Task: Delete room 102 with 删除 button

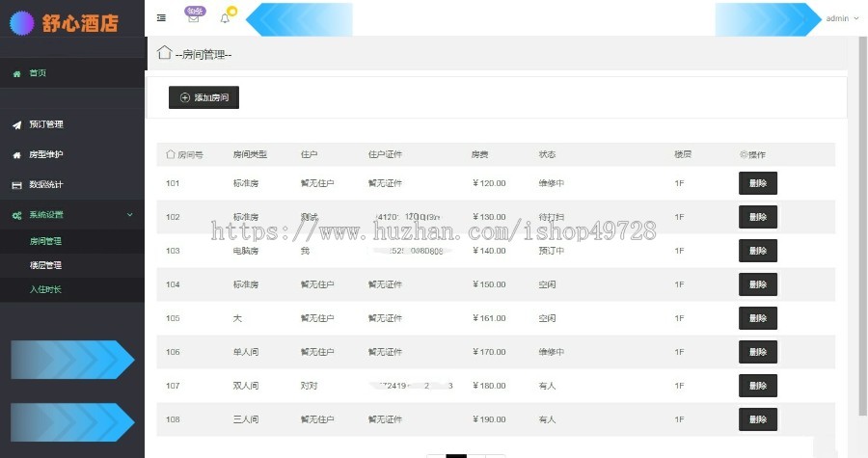Action: [758, 217]
